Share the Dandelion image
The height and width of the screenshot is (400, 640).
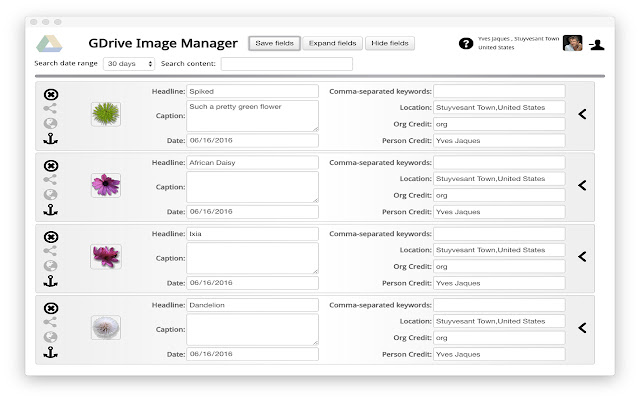tap(50, 322)
